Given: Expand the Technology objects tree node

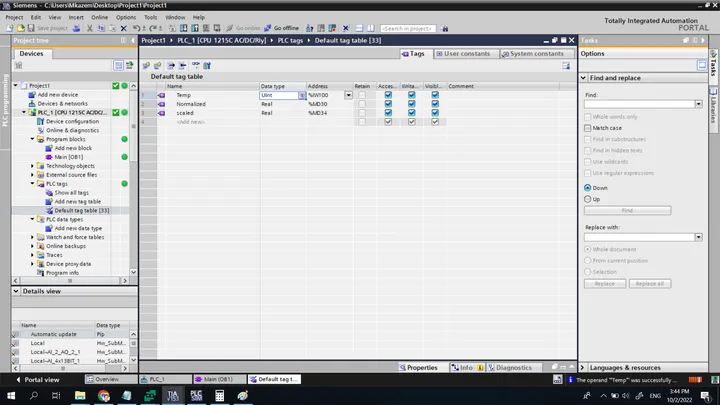Looking at the screenshot, I should 32,166.
